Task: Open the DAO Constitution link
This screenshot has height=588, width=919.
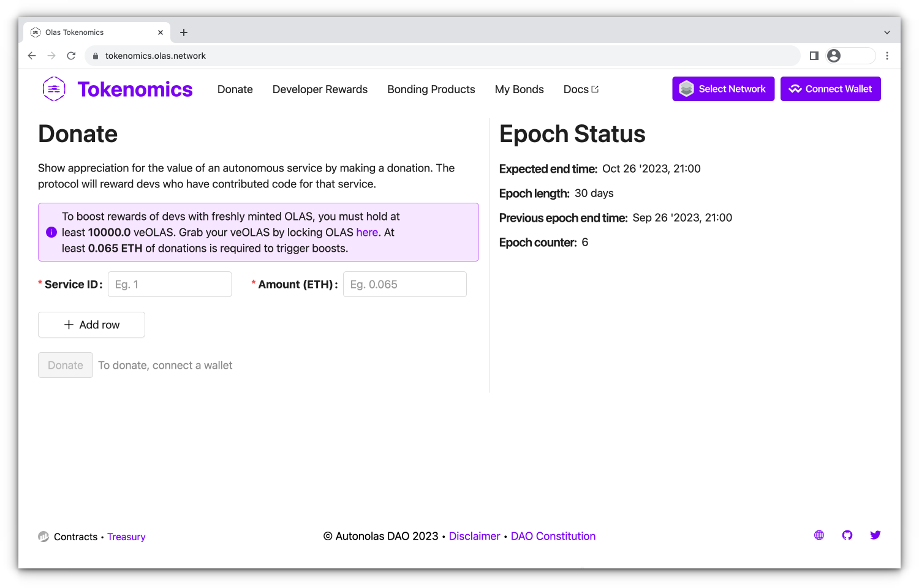Action: (x=553, y=537)
